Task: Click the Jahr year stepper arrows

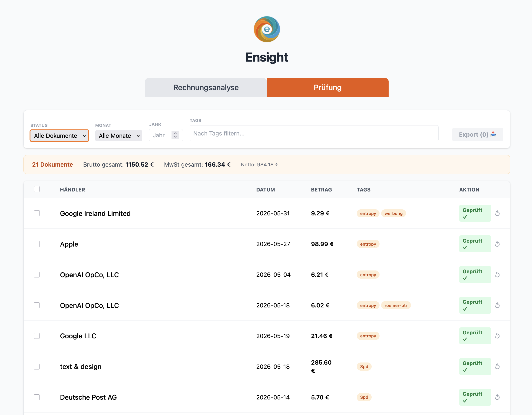Action: coord(175,135)
